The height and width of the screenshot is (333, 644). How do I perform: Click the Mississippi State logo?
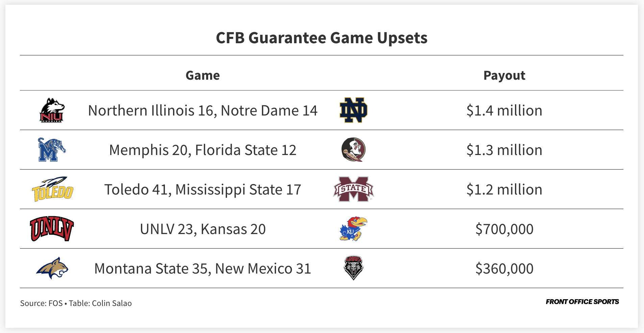pyautogui.click(x=353, y=189)
